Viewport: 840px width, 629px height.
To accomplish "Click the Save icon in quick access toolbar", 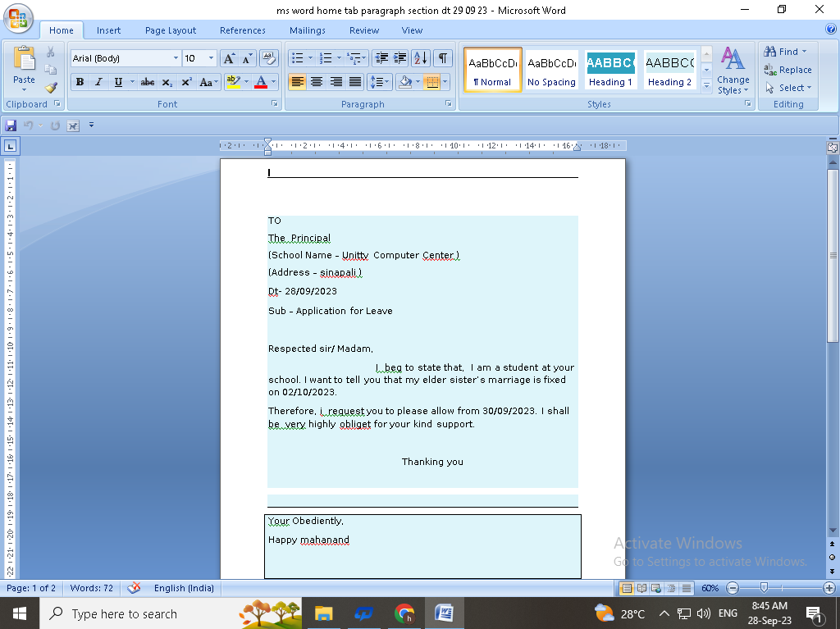I will [x=11, y=125].
